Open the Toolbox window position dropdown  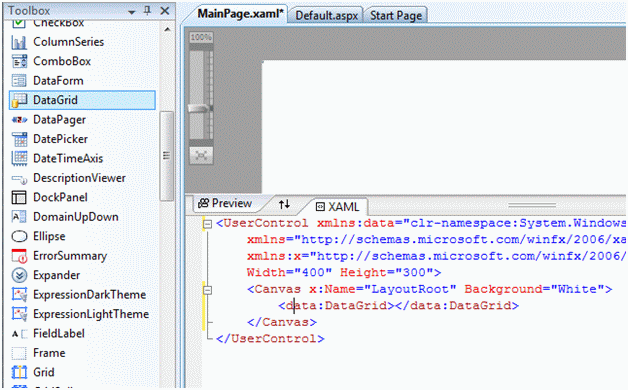(x=131, y=12)
